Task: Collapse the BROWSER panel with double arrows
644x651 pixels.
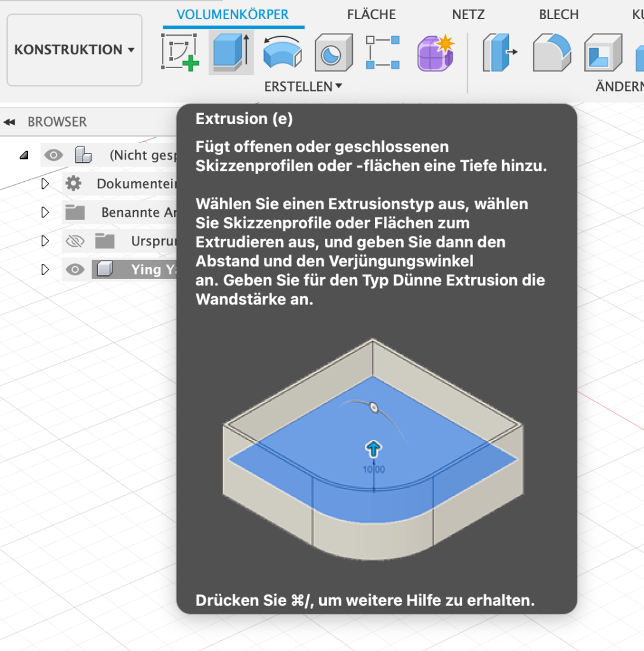Action: click(x=9, y=122)
